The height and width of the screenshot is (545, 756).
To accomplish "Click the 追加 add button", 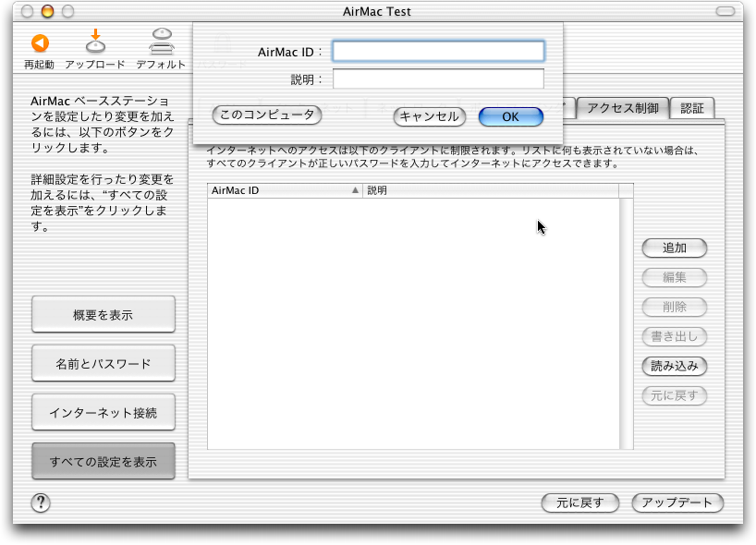I will click(674, 248).
